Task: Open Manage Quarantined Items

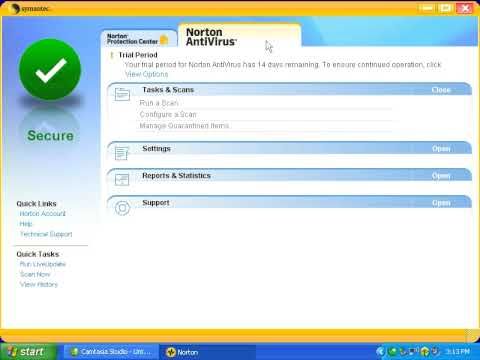Action: [x=184, y=126]
